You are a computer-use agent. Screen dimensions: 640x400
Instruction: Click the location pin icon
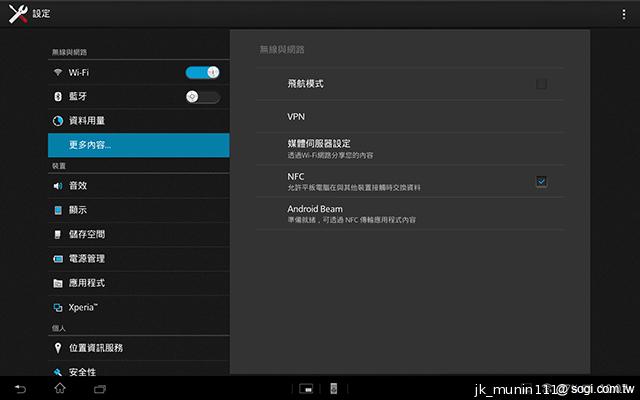point(58,348)
